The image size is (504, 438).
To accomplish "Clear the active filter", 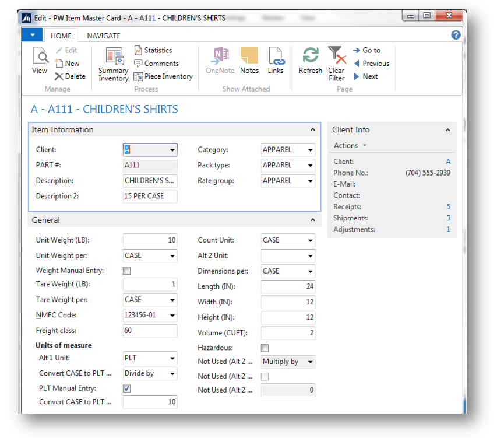I will click(x=336, y=62).
